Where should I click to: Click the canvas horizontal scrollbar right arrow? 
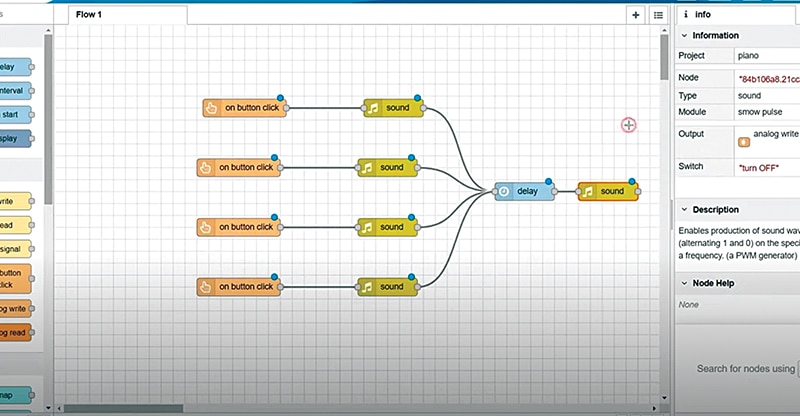pyautogui.click(x=654, y=408)
